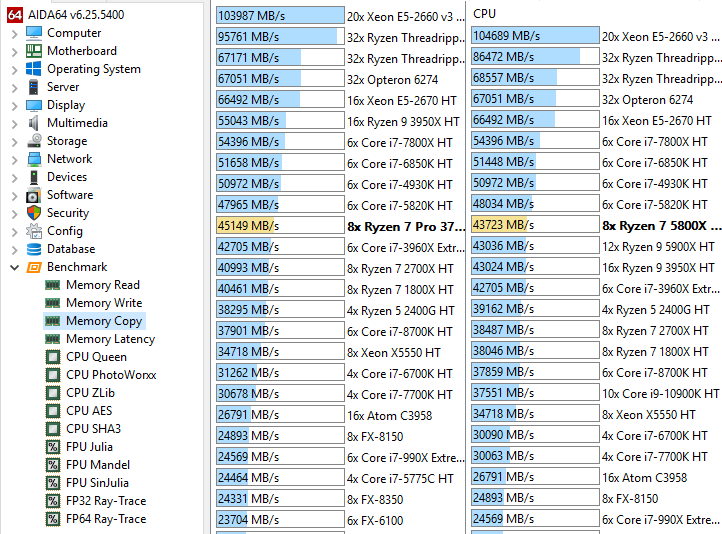
Task: Click the 6x FX-6100 entry
Action: tap(375, 521)
